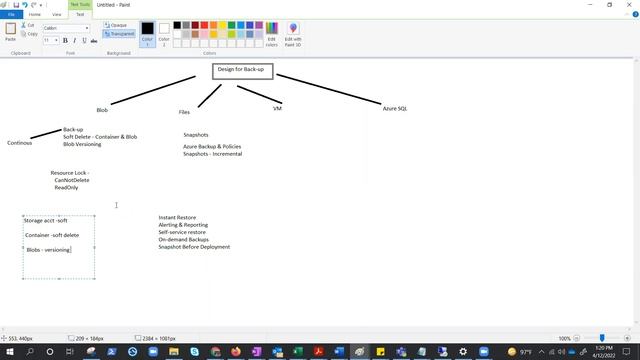Toggle strikethrough formatting
640x360 pixels.
point(94,40)
